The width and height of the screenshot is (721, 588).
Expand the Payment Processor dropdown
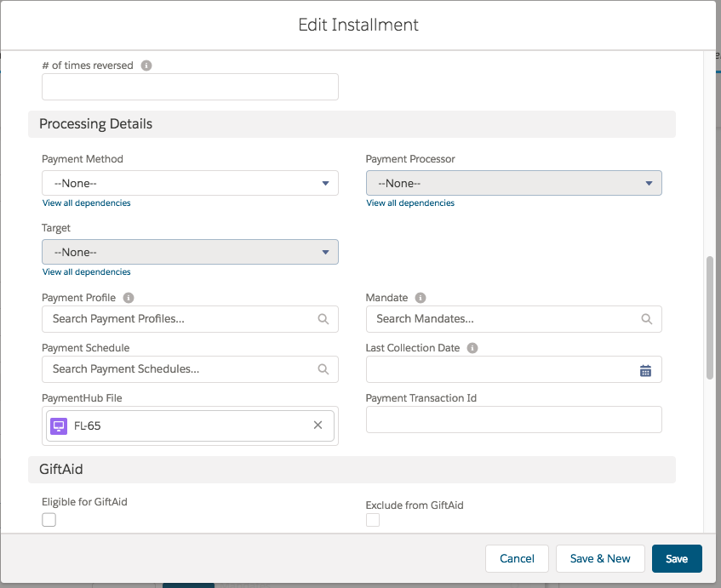coord(513,183)
